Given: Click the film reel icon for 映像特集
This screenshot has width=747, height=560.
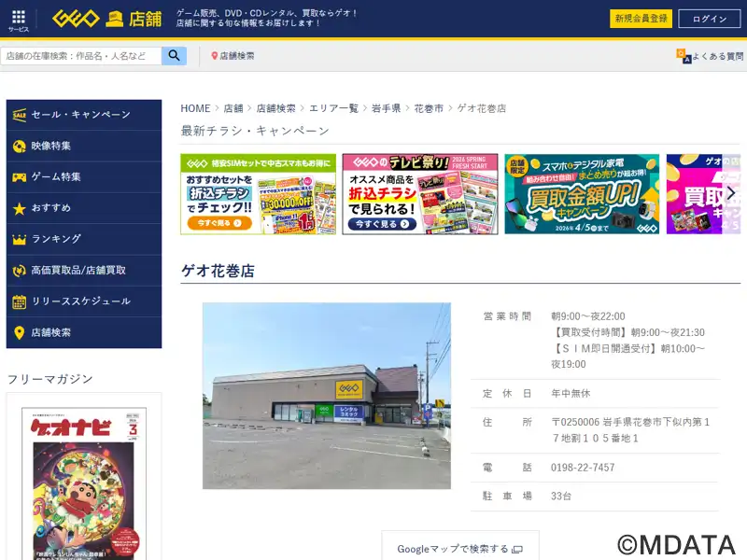Looking at the screenshot, I should point(19,147).
